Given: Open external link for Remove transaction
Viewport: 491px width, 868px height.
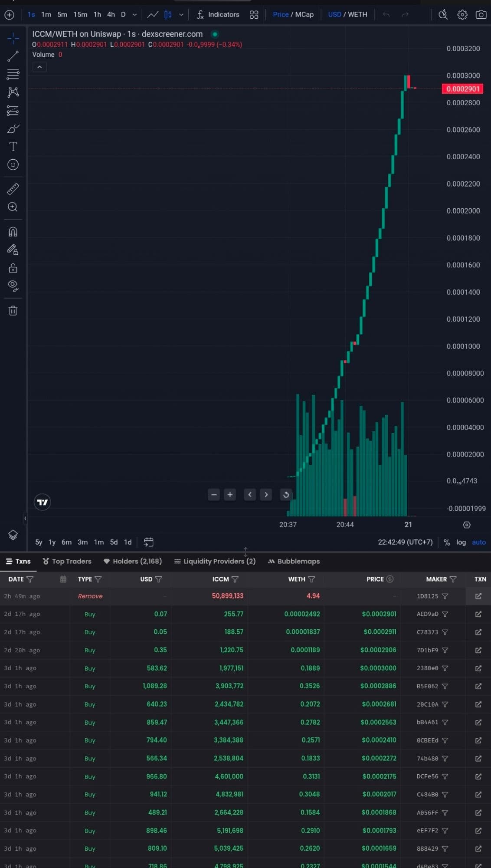Looking at the screenshot, I should click(x=478, y=596).
